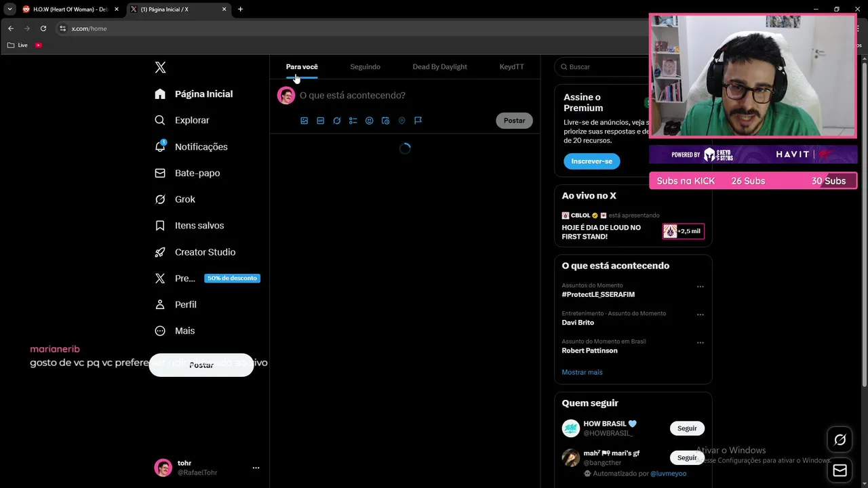The height and width of the screenshot is (488, 868).
Task: Click the tohr account avatar at bottom
Action: (x=163, y=468)
